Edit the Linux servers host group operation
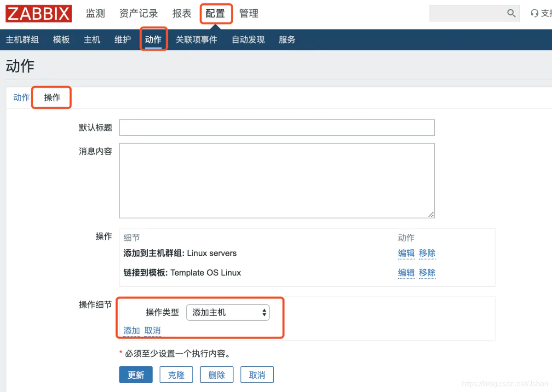 [406, 253]
